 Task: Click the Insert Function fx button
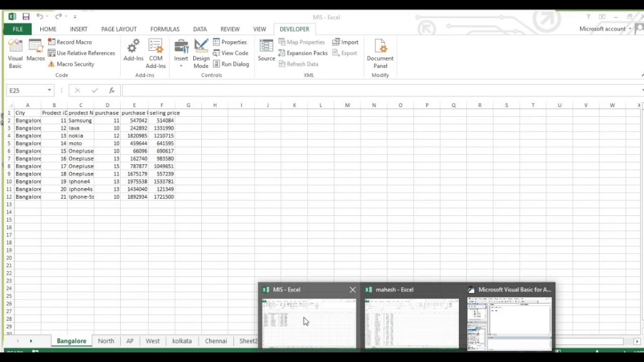coord(112,90)
